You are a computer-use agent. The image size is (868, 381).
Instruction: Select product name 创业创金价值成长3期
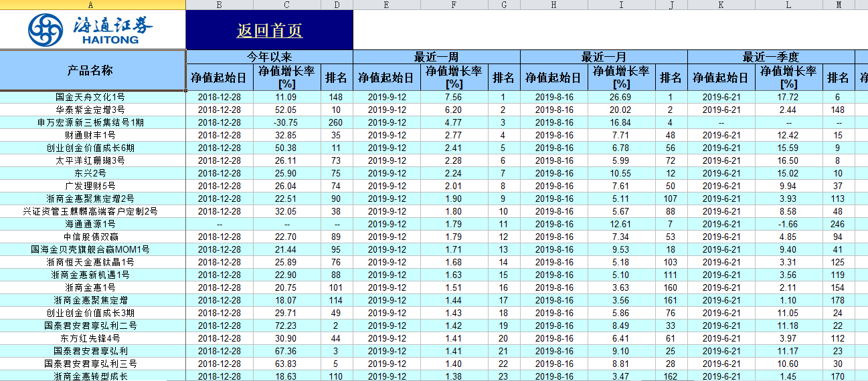tap(90, 313)
